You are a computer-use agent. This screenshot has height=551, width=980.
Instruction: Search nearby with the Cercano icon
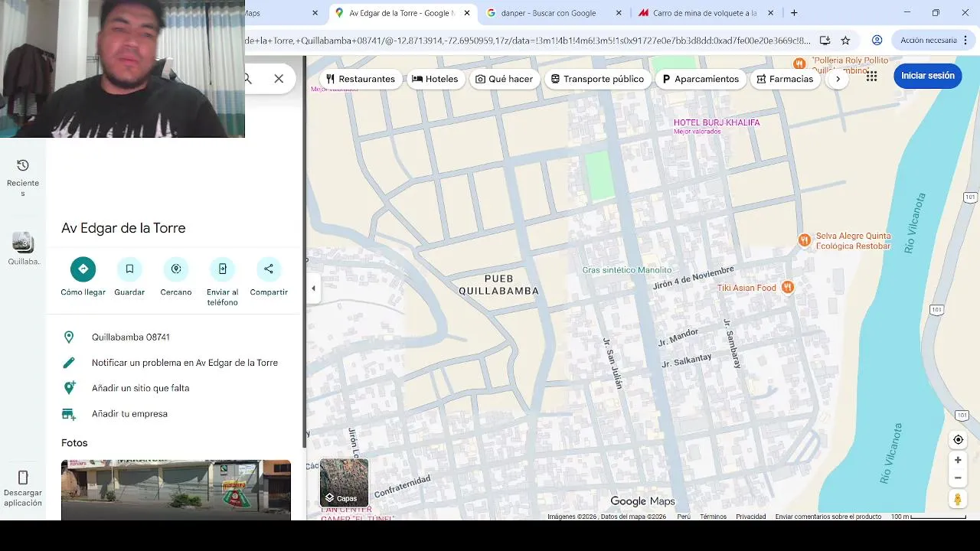[176, 269]
